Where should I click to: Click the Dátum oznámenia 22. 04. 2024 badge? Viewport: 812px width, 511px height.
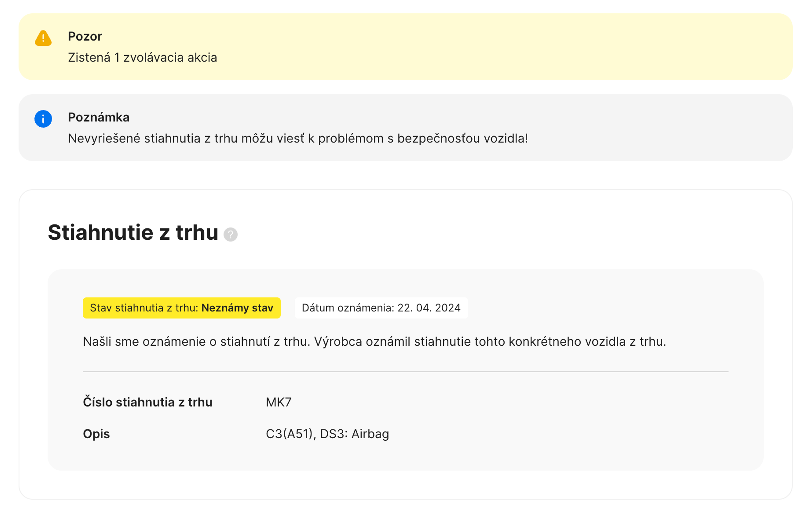click(381, 308)
